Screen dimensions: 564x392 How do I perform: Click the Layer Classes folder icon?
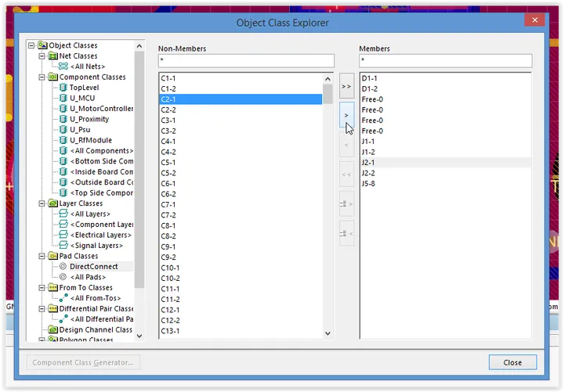click(x=52, y=203)
